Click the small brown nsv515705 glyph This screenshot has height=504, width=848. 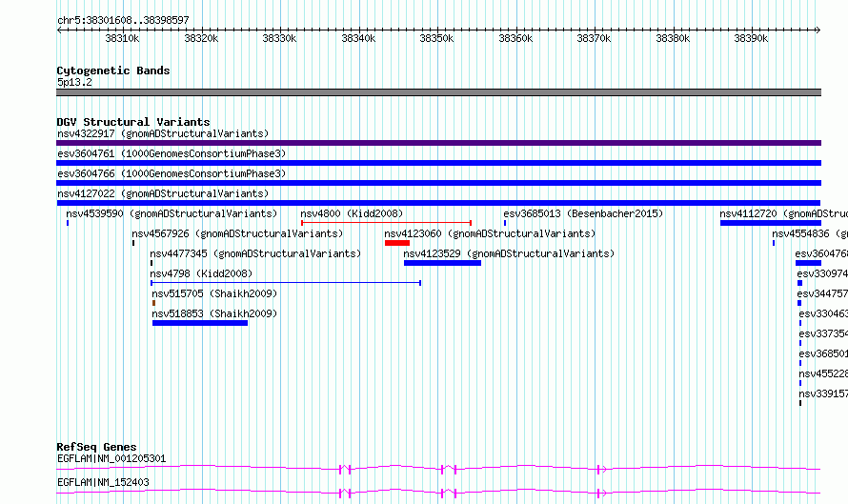154,303
